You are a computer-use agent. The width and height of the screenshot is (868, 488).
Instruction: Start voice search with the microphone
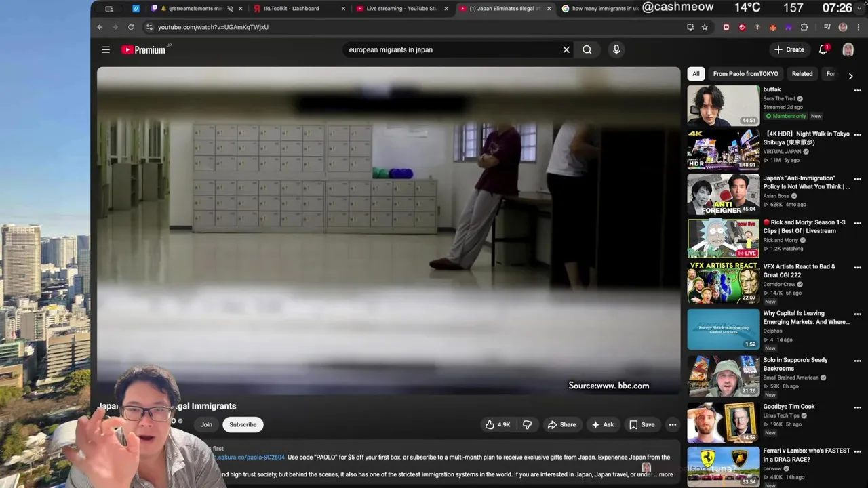coord(616,49)
